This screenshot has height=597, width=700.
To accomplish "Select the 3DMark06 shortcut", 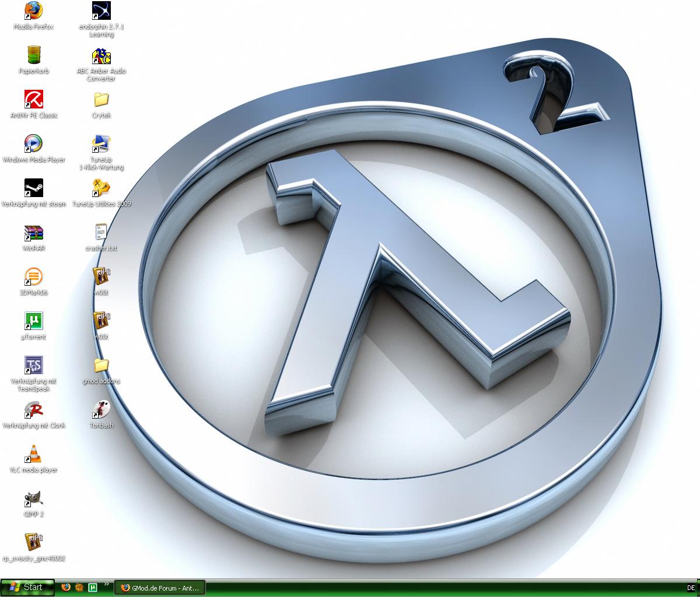I will (x=34, y=277).
